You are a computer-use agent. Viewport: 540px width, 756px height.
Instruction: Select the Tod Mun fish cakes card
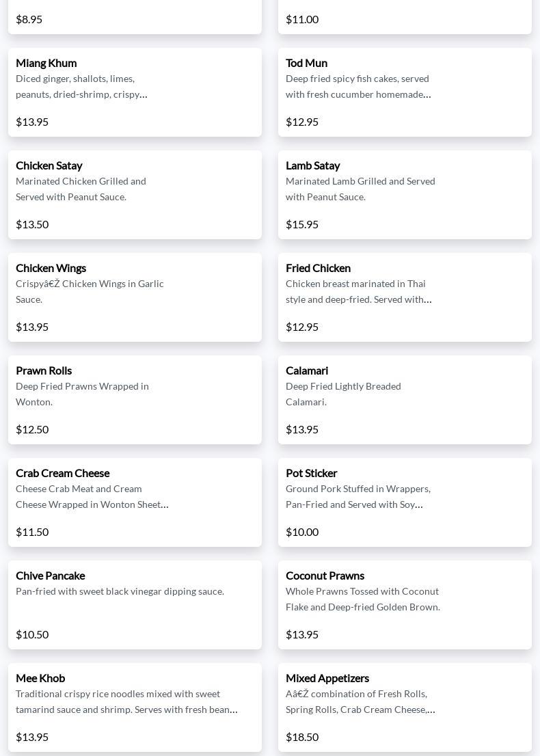[405, 92]
